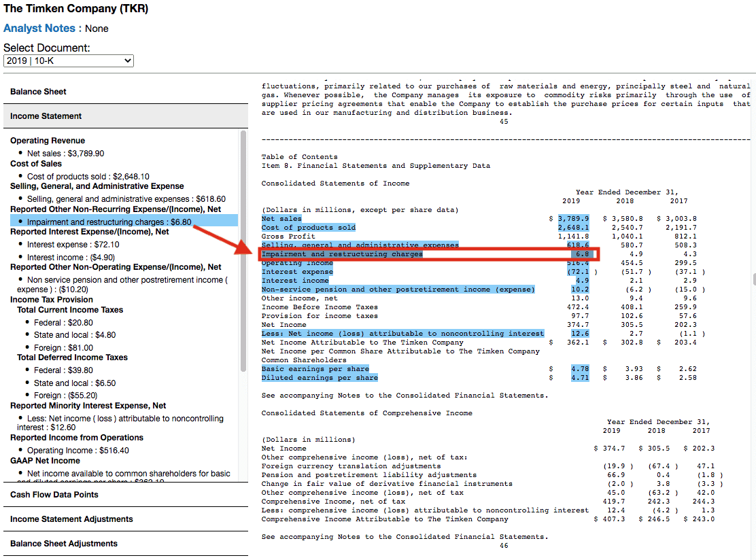Select Foreign : $81.00 item

coord(63,347)
